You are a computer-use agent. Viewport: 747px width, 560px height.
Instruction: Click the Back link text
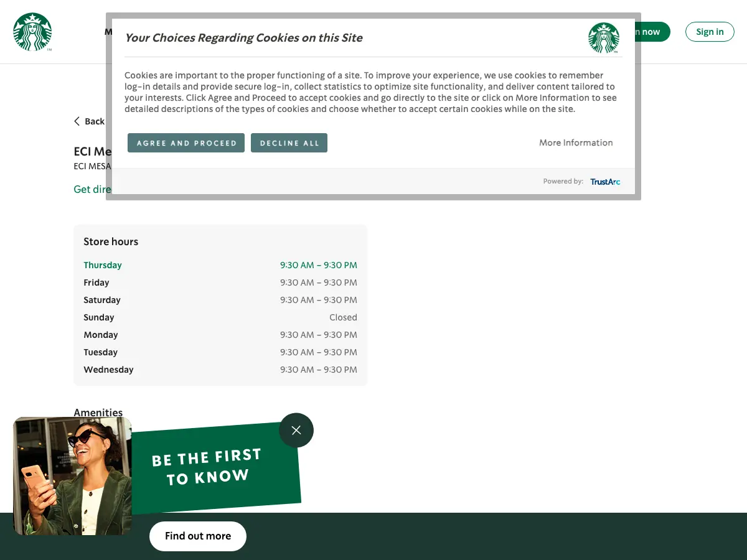pos(95,121)
